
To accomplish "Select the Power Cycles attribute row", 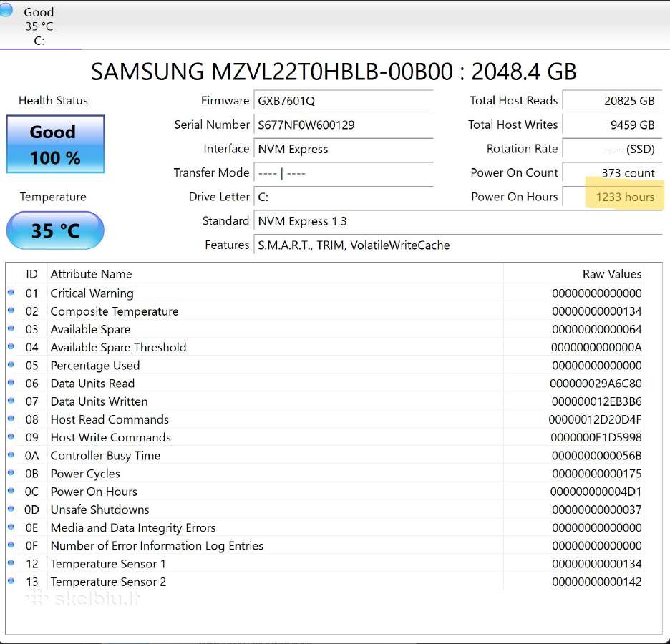I will (325, 474).
